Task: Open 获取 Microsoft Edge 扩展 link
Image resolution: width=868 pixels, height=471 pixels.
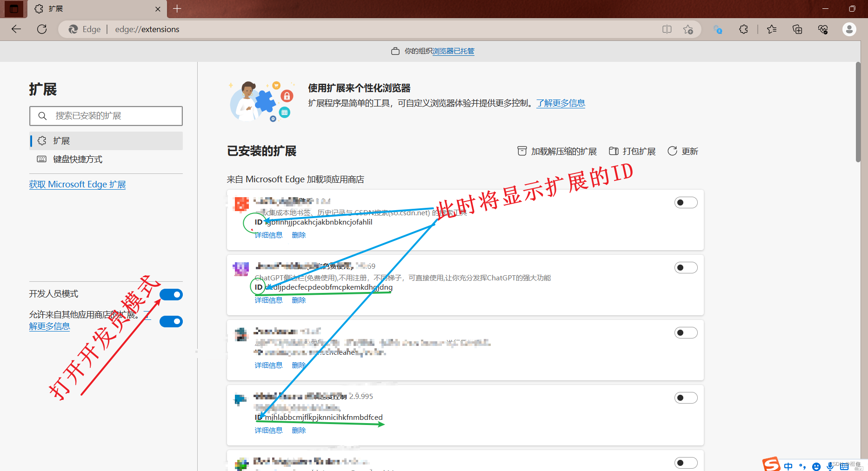Action: [x=77, y=185]
